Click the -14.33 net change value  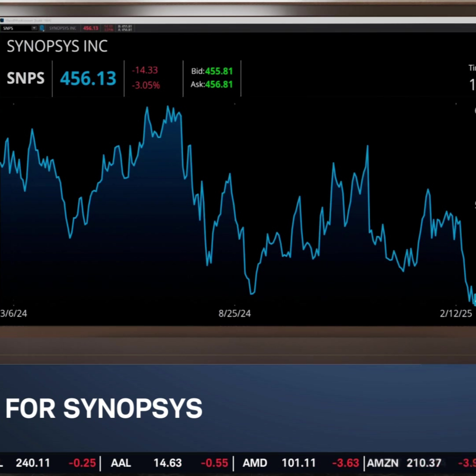pyautogui.click(x=145, y=70)
